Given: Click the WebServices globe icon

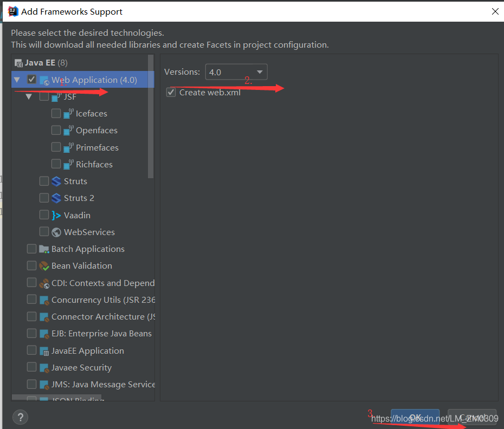Looking at the screenshot, I should coord(56,232).
